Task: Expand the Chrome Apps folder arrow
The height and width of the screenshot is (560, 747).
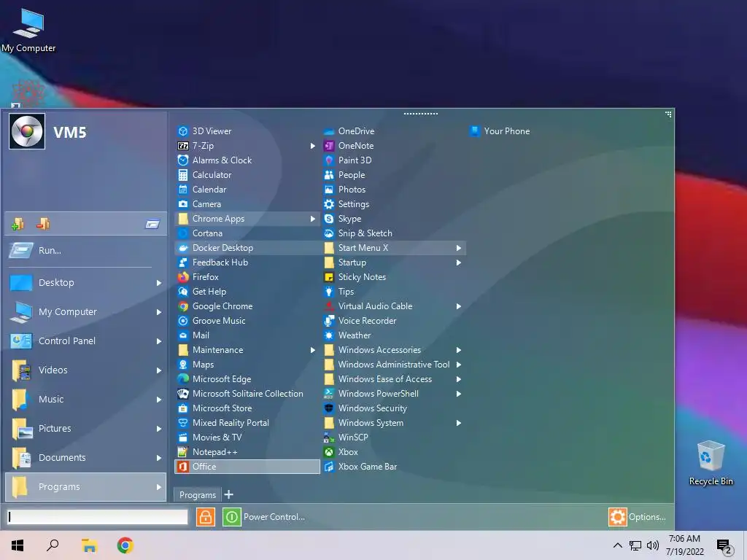Action: tap(312, 219)
